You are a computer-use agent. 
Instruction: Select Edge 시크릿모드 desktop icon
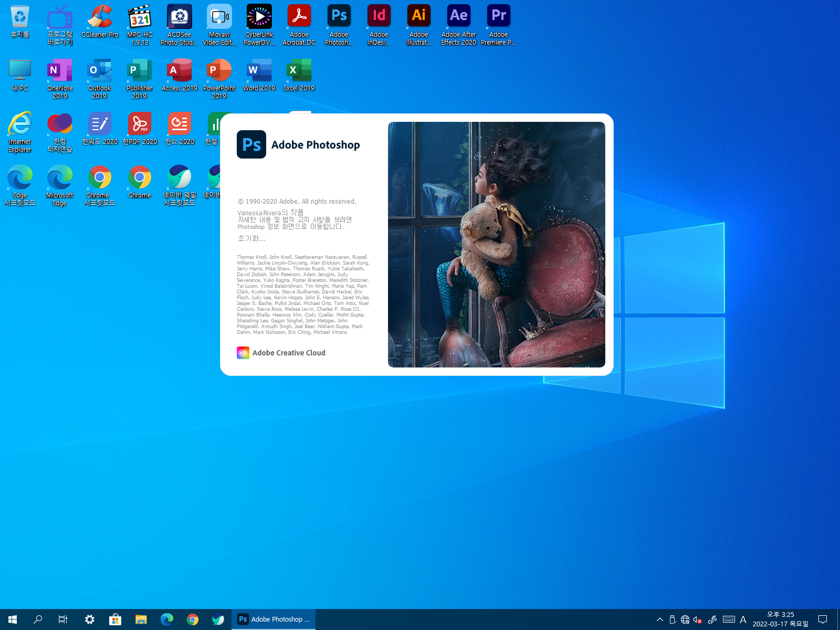20,186
